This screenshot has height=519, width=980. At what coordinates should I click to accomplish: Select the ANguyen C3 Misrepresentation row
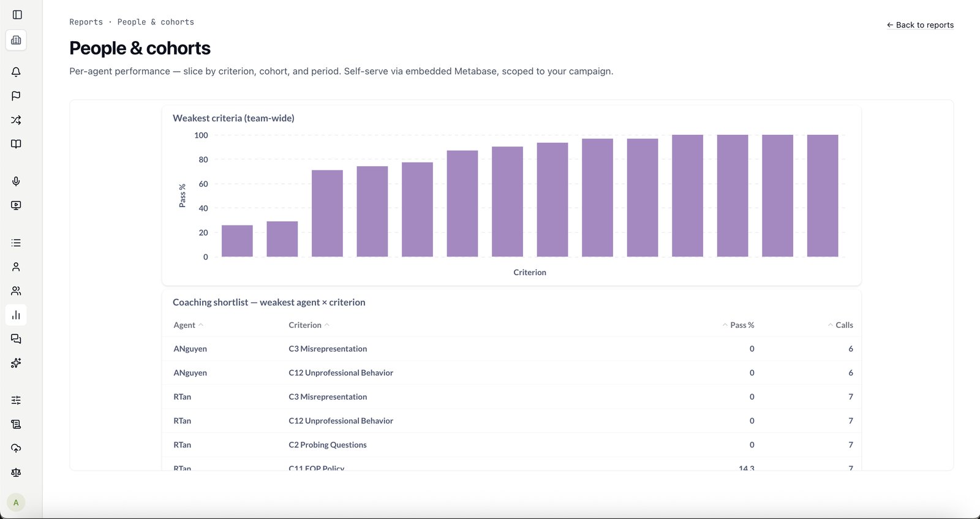tap(513, 349)
